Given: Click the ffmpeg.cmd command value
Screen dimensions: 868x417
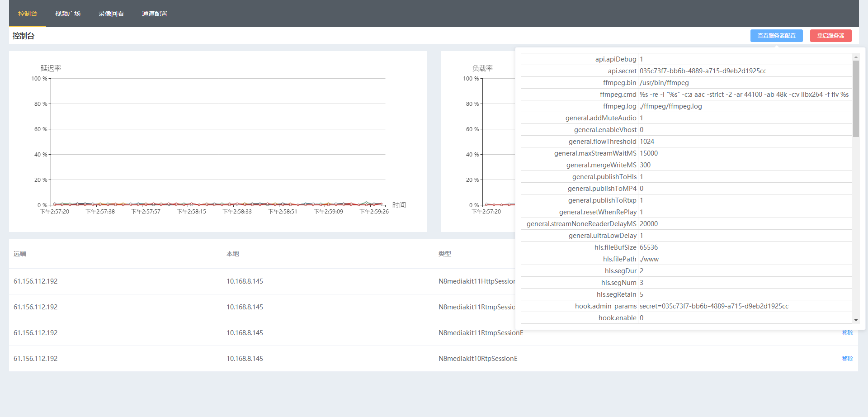Looking at the screenshot, I should coord(744,95).
